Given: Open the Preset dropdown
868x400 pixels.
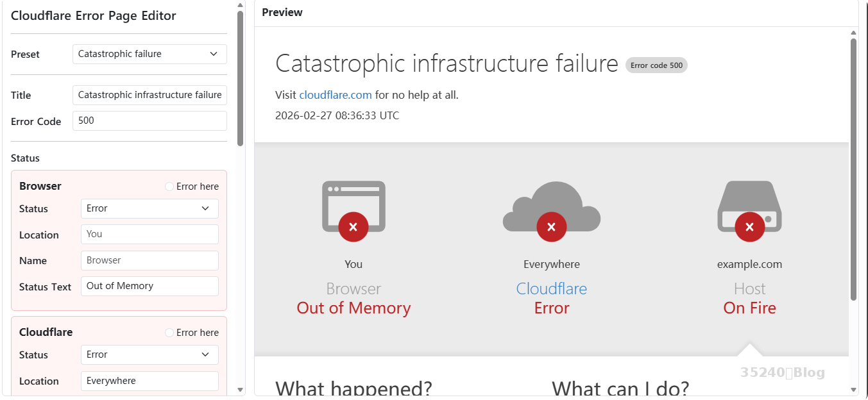Looking at the screenshot, I should pos(149,54).
